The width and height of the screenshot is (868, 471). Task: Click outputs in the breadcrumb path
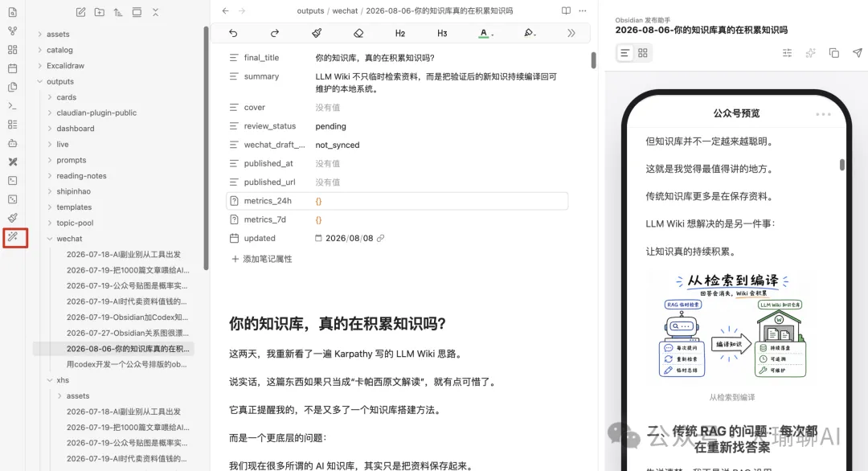(x=310, y=10)
